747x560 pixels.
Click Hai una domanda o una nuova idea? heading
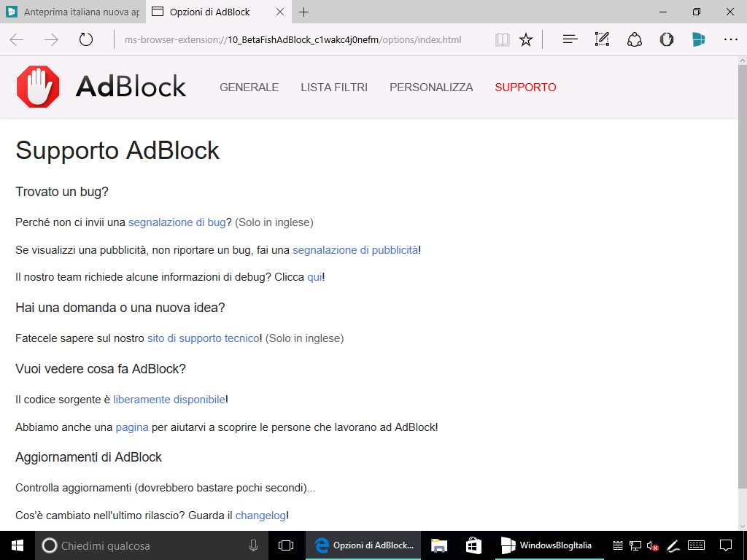click(x=120, y=308)
